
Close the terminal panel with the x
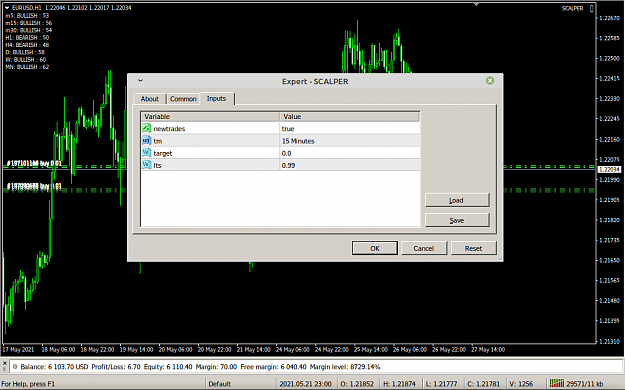click(4, 363)
